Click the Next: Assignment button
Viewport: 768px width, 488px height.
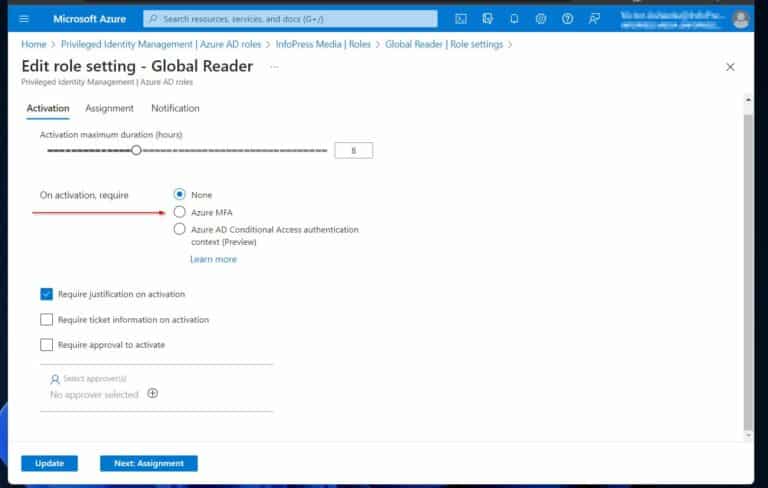point(149,464)
